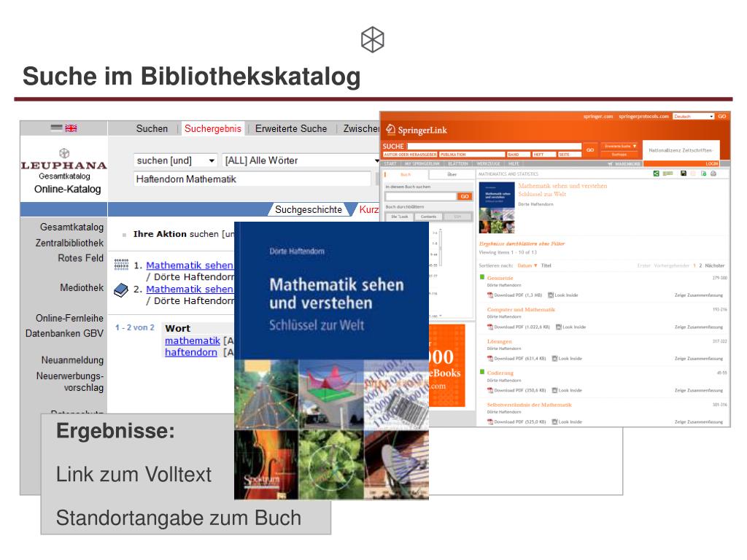Image resolution: width=747 pixels, height=560 pixels.
Task: Click the Look Inside icon for Codierung
Action: pos(554,391)
